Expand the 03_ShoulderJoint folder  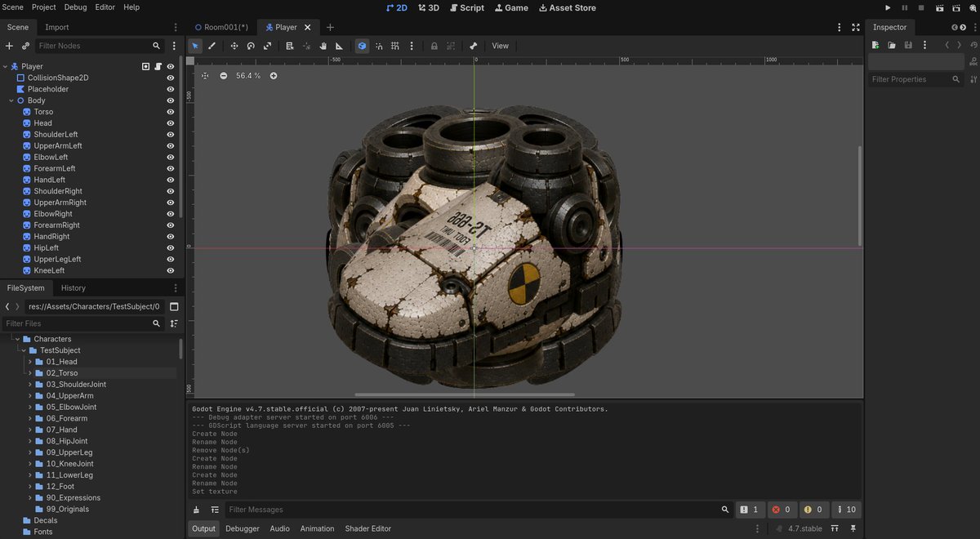(x=30, y=384)
